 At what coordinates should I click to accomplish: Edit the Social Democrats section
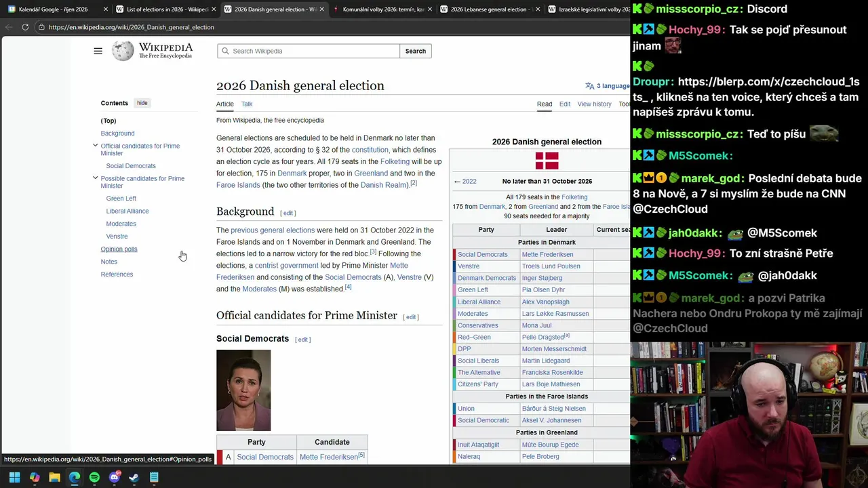tap(303, 340)
